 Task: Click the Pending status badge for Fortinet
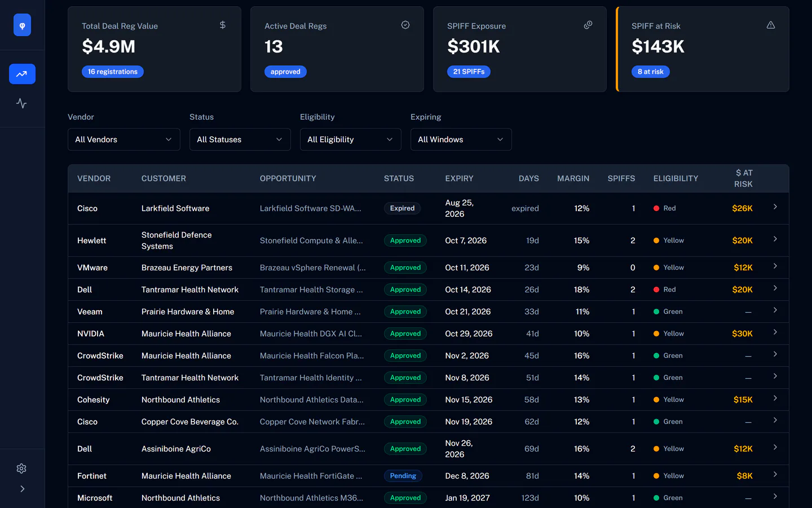[403, 476]
